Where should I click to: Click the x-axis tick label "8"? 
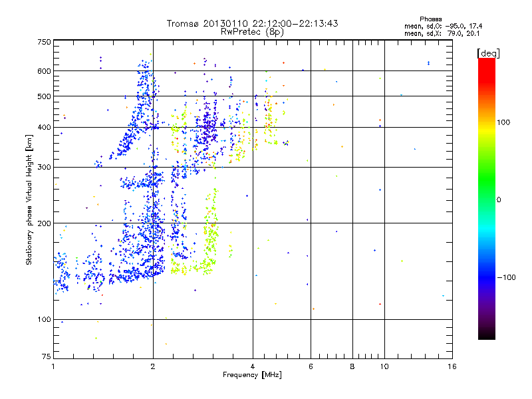point(352,366)
